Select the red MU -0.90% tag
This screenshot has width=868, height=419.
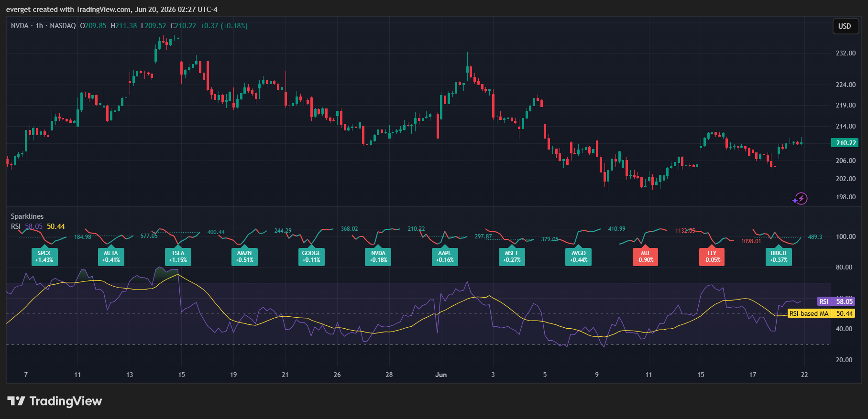(645, 257)
